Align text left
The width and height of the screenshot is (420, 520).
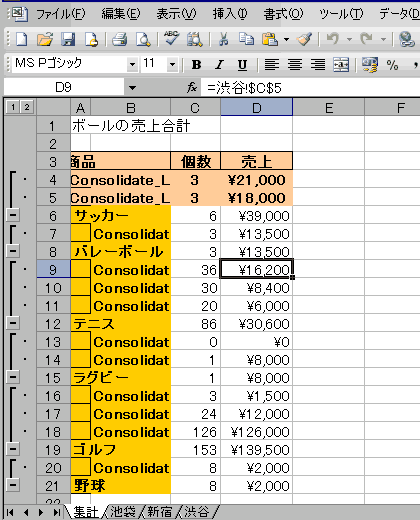pos(272,64)
